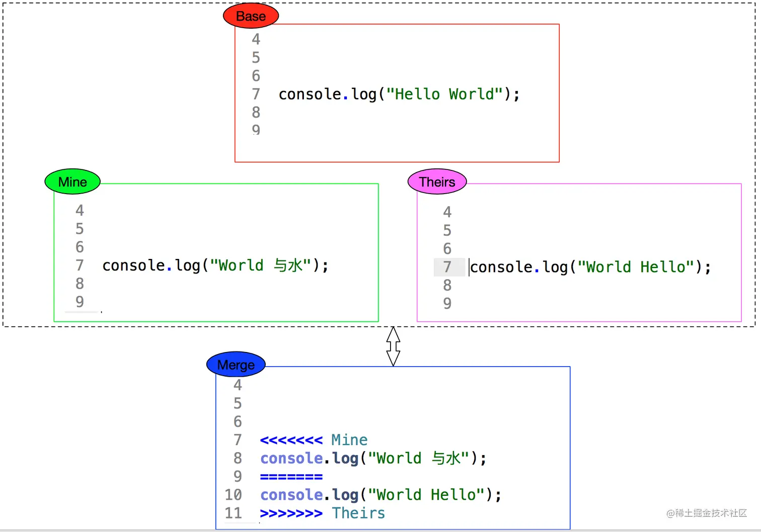Click the green Mine label
Image resolution: width=761 pixels, height=532 pixels.
[x=72, y=182]
